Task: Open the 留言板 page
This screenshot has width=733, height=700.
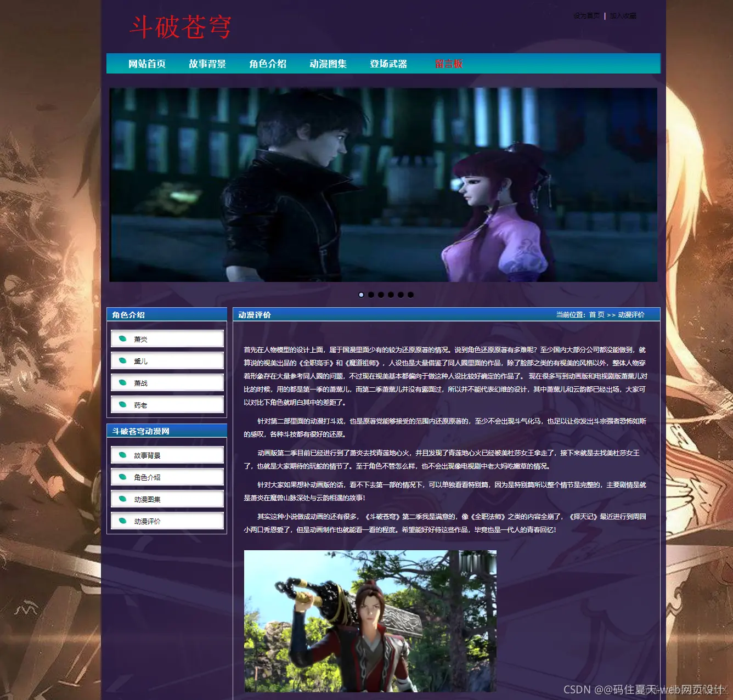Action: click(448, 63)
